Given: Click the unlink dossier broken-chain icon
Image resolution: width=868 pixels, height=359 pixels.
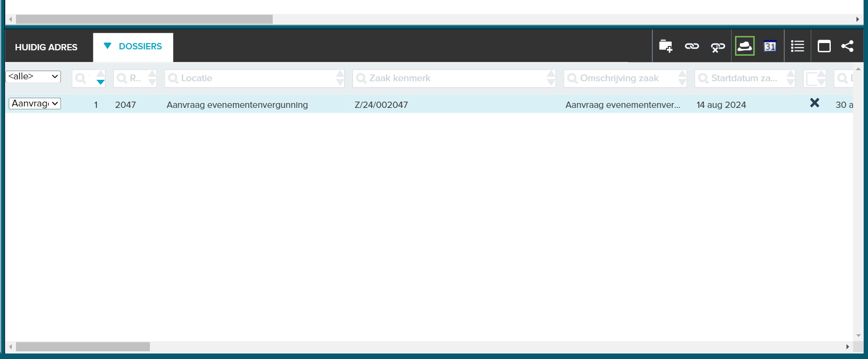Looking at the screenshot, I should pyautogui.click(x=718, y=47).
